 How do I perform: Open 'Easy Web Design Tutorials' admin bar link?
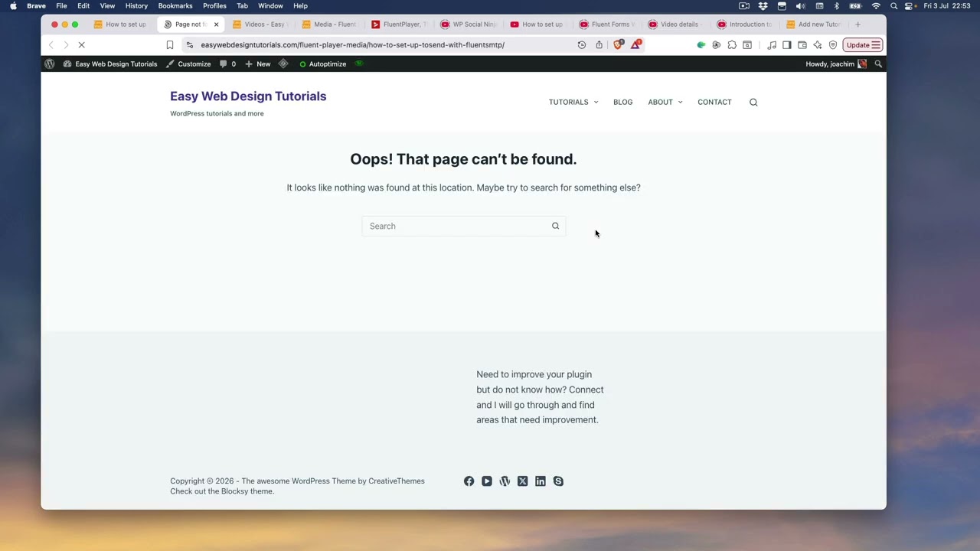[x=110, y=64]
